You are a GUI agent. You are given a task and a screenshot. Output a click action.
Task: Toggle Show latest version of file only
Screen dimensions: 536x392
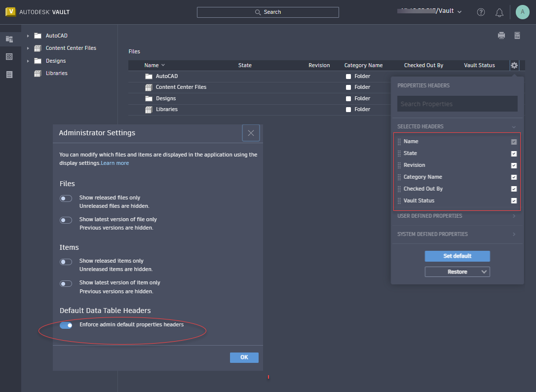pyautogui.click(x=66, y=220)
